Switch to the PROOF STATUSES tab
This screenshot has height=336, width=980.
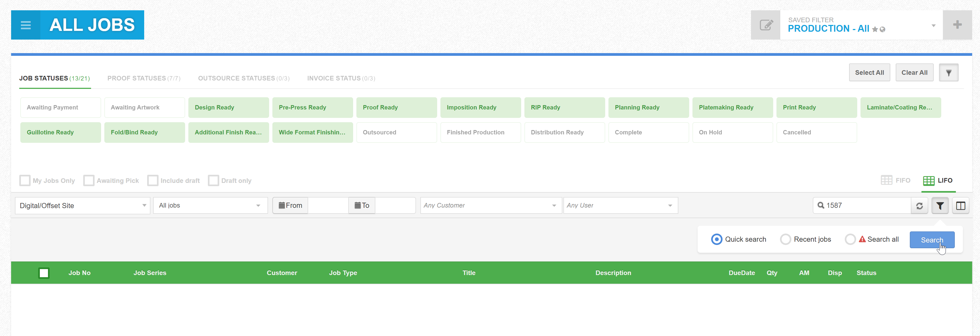144,78
